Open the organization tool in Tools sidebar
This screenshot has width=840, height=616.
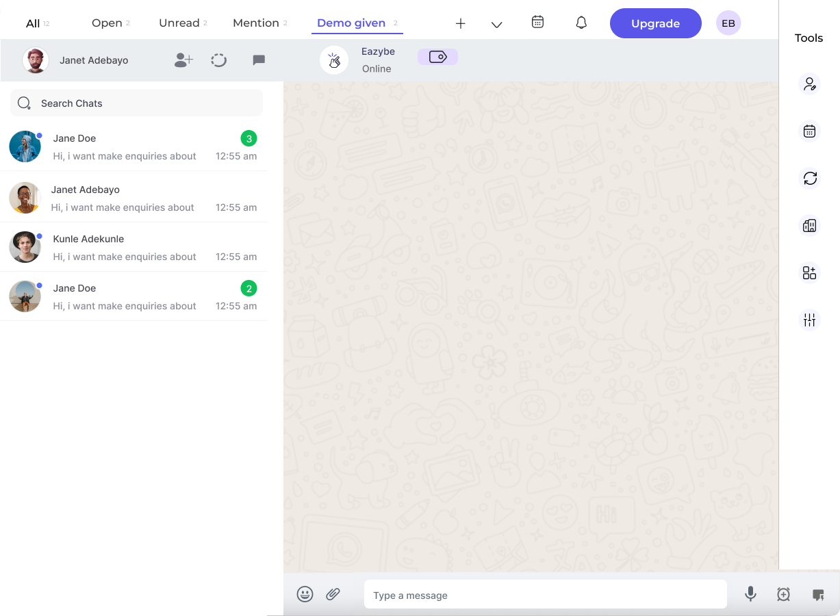pyautogui.click(x=809, y=225)
